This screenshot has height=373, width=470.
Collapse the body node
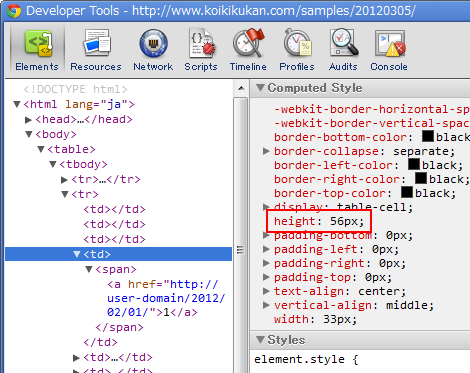pyautogui.click(x=29, y=134)
